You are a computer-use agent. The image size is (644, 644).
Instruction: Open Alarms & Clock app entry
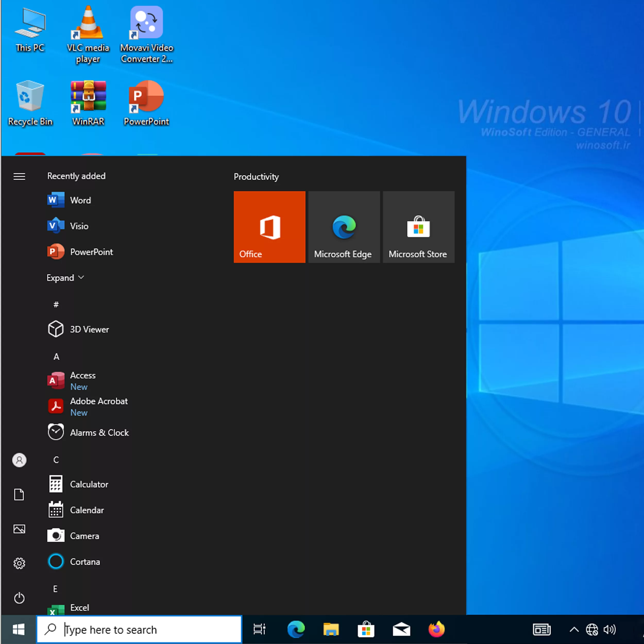[x=99, y=432]
